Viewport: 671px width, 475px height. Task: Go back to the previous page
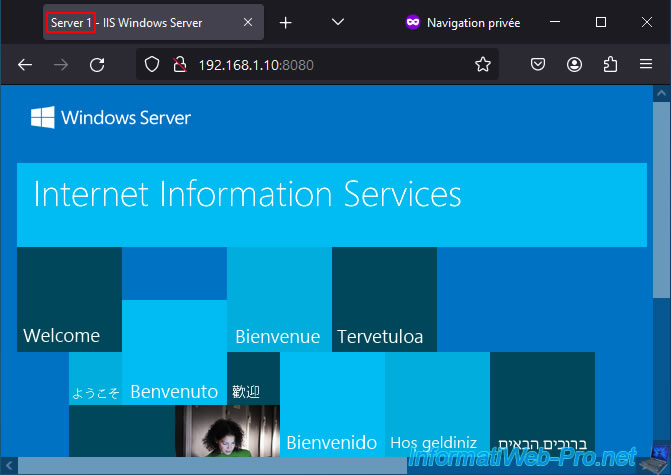[25, 65]
